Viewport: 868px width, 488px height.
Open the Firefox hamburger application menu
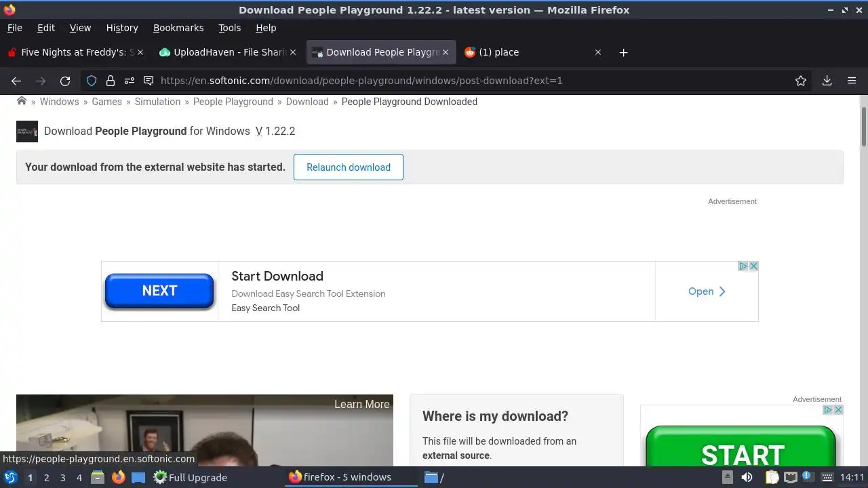click(852, 81)
